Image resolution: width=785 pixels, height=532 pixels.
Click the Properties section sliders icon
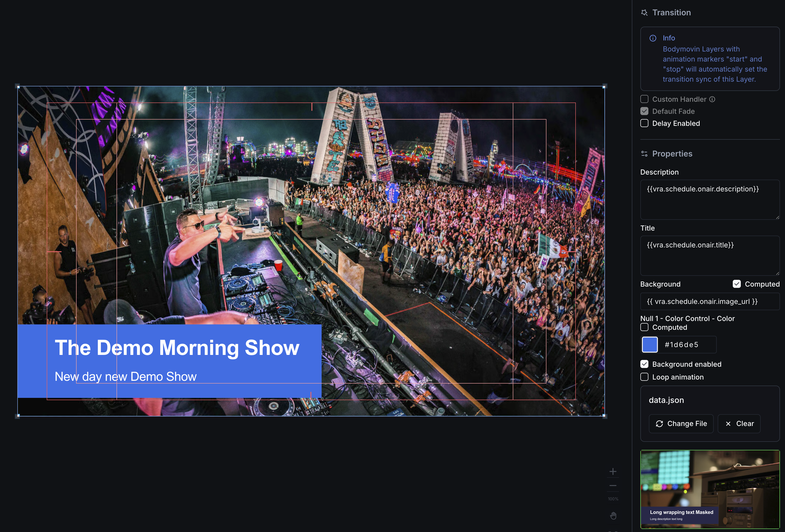coord(644,154)
